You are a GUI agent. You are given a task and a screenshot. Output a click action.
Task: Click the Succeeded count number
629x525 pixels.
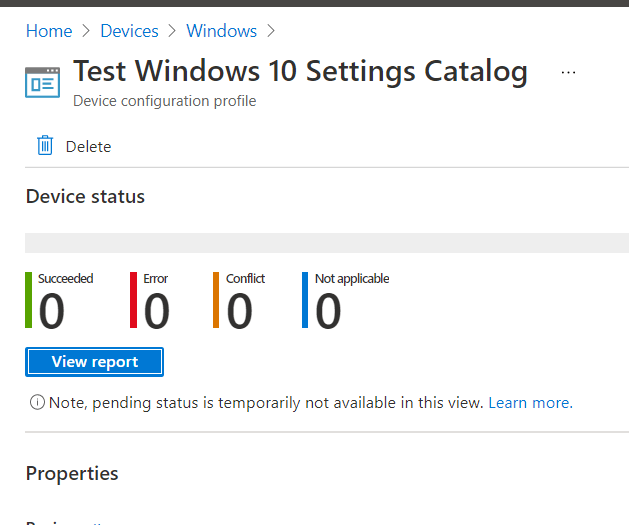[x=52, y=312]
